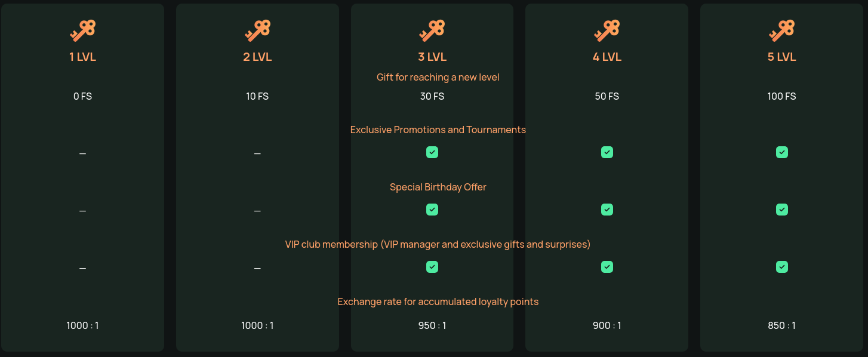
Task: Click the checkmark for 5 LVL birthday offer
Action: coord(782,210)
